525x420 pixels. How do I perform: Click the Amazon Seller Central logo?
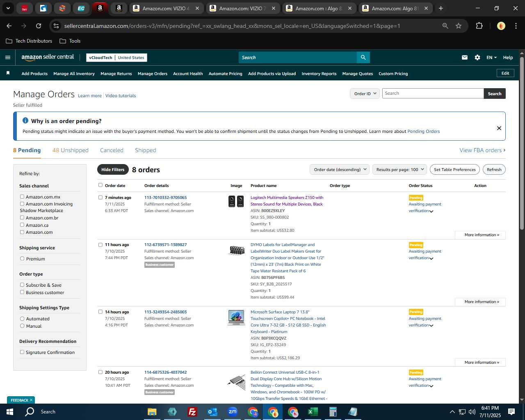[48, 57]
